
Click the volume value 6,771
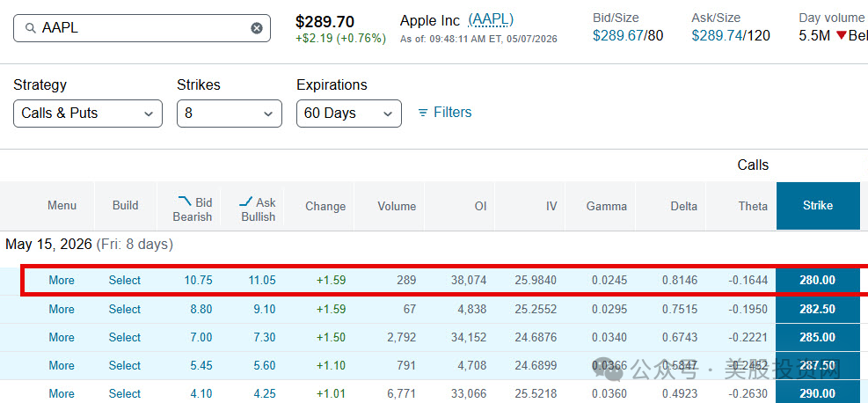pyautogui.click(x=401, y=393)
